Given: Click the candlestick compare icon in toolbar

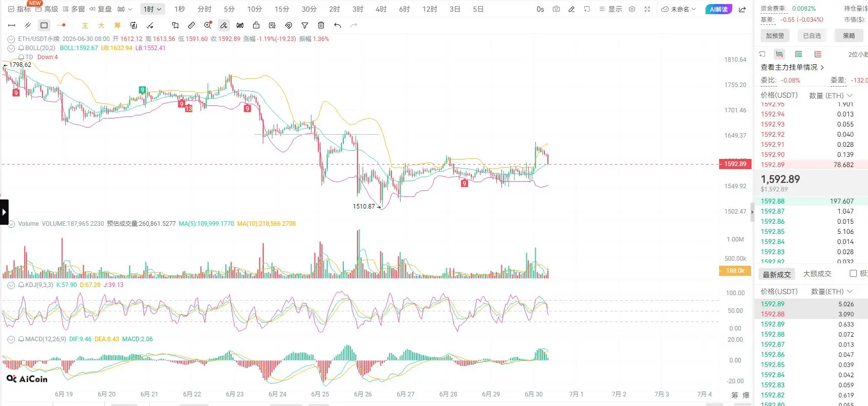Looking at the screenshot, I should (240, 25).
